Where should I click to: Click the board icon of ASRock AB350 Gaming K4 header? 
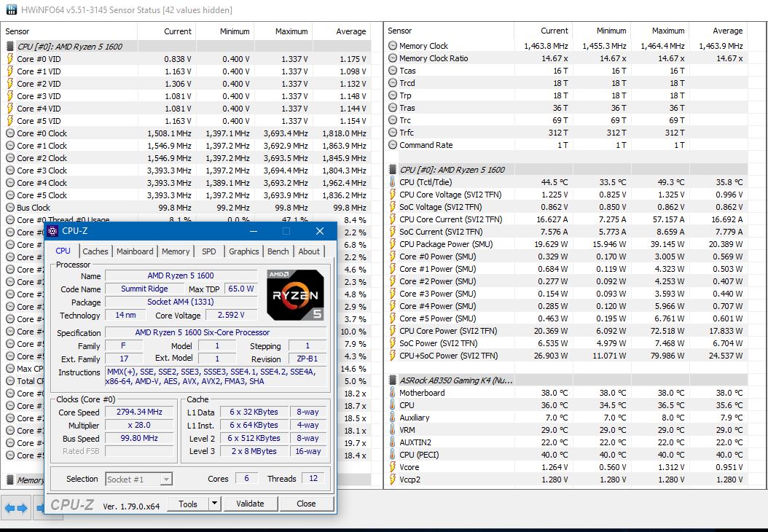392,380
